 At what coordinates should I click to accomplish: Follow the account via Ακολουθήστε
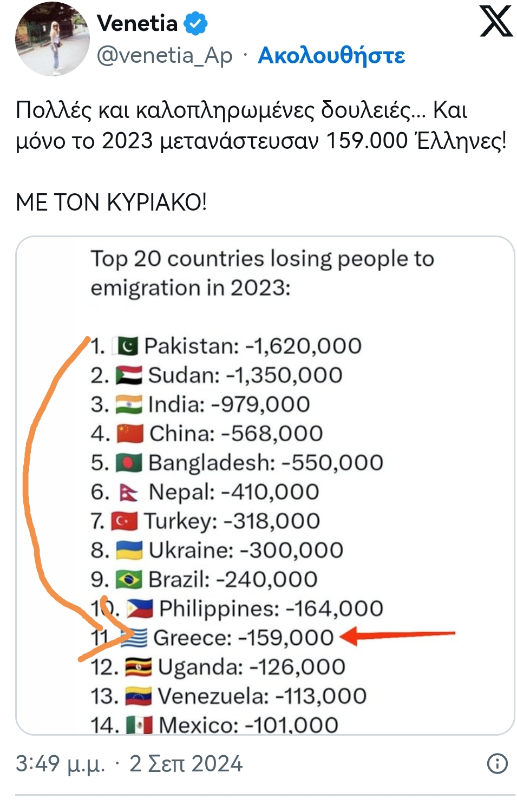click(x=331, y=55)
